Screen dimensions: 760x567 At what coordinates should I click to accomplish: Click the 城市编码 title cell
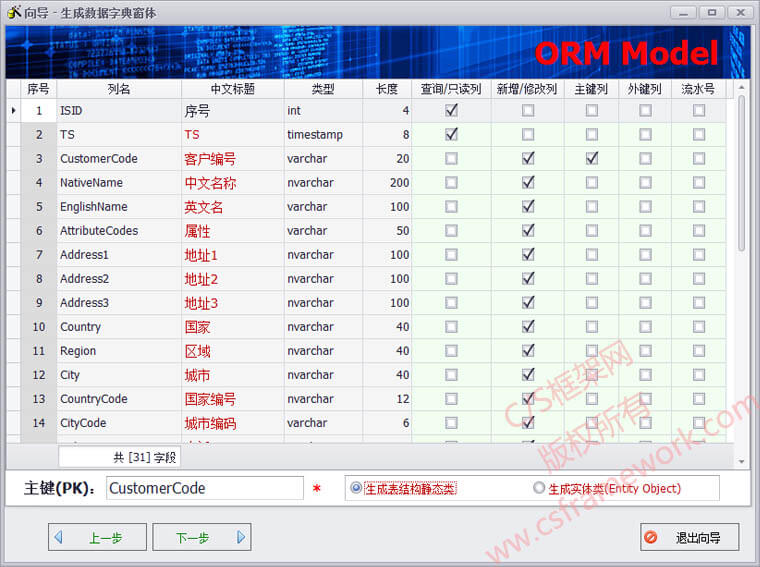[x=233, y=423]
